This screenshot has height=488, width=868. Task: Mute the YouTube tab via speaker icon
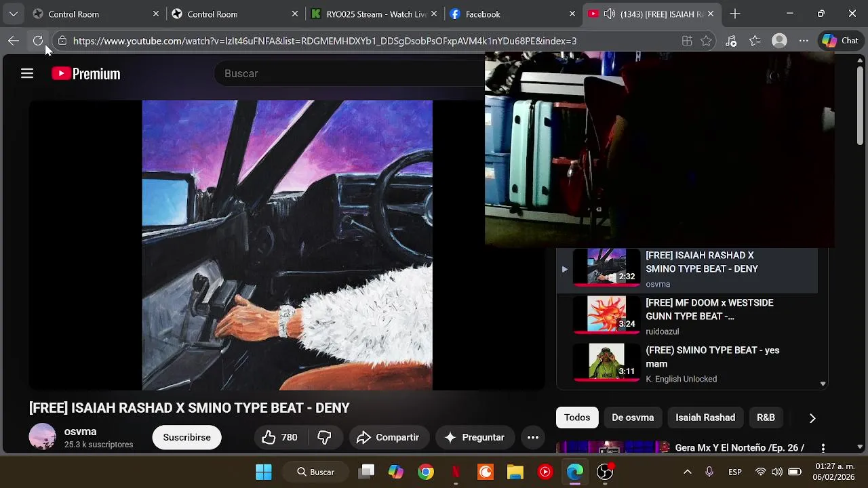point(609,14)
